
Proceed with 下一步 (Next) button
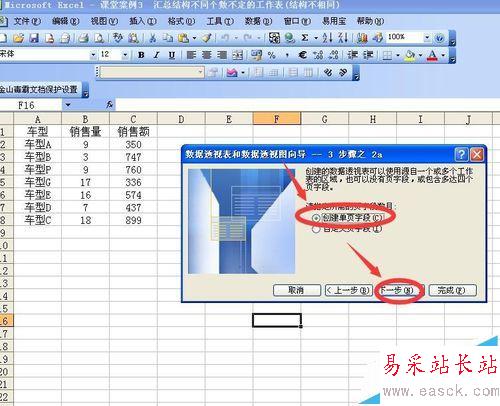tap(399, 290)
